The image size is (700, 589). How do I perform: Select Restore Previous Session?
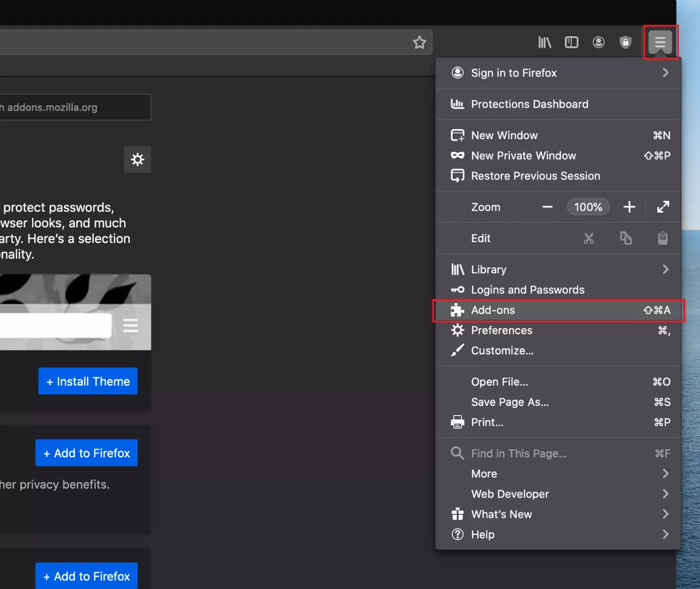coord(558,176)
